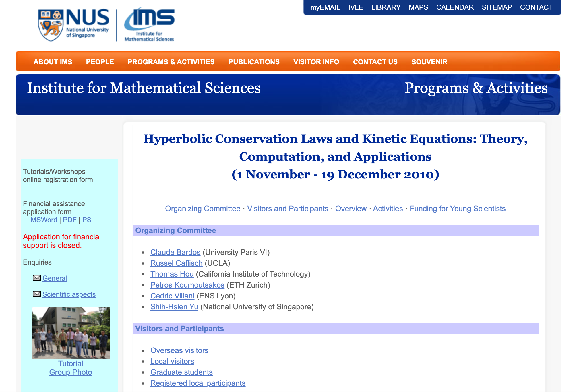The height and width of the screenshot is (392, 577).
Task: Click the NUS logo
Action: click(73, 25)
